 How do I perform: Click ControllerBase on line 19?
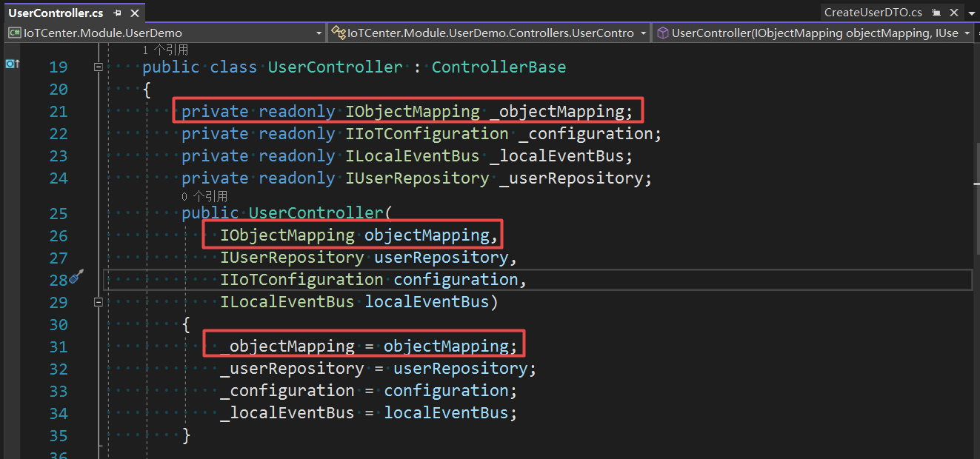point(499,67)
